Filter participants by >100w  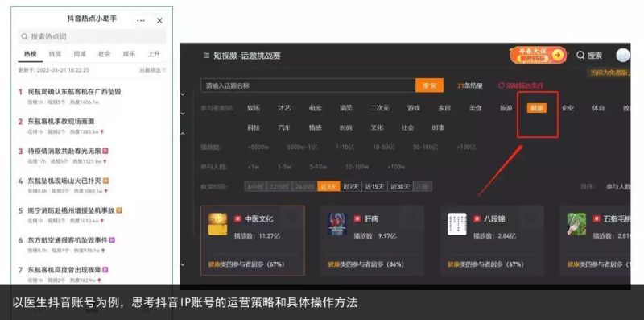396,167
